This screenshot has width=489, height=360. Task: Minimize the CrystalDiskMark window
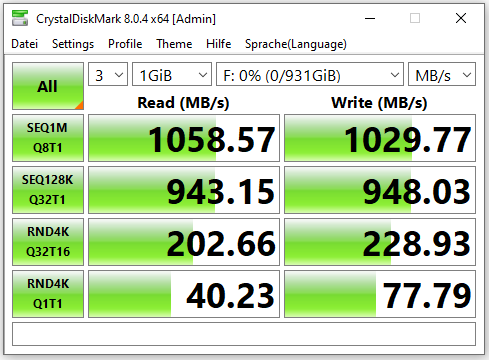tap(370, 18)
